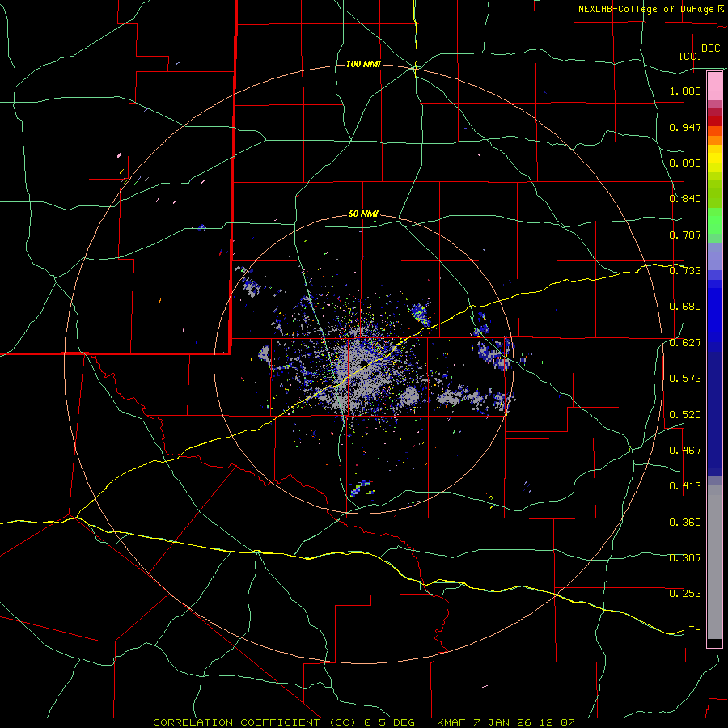The width and height of the screenshot is (728, 728).
Task: Click the TH threshold label
Action: [695, 630]
